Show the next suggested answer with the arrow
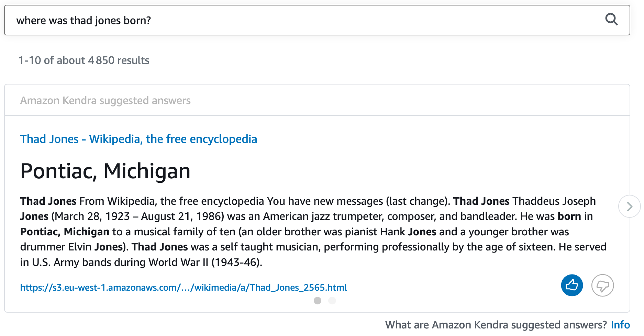This screenshot has height=336, width=644. pyautogui.click(x=629, y=206)
